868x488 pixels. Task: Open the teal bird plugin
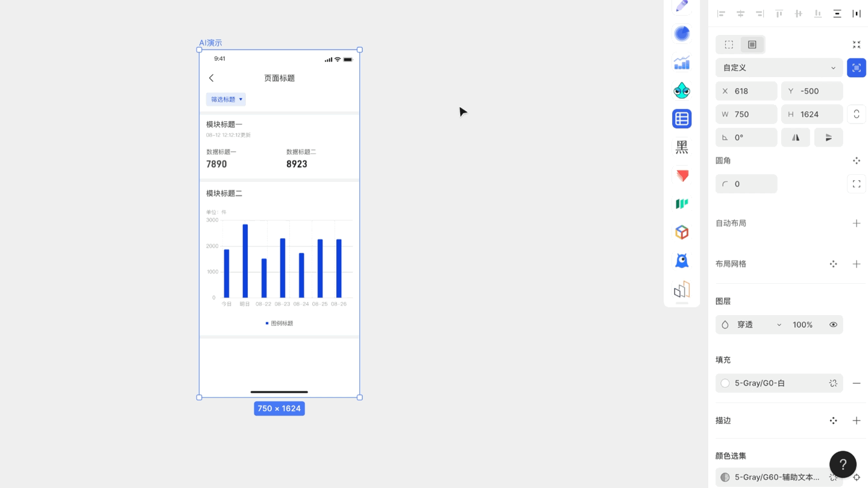[682, 90]
